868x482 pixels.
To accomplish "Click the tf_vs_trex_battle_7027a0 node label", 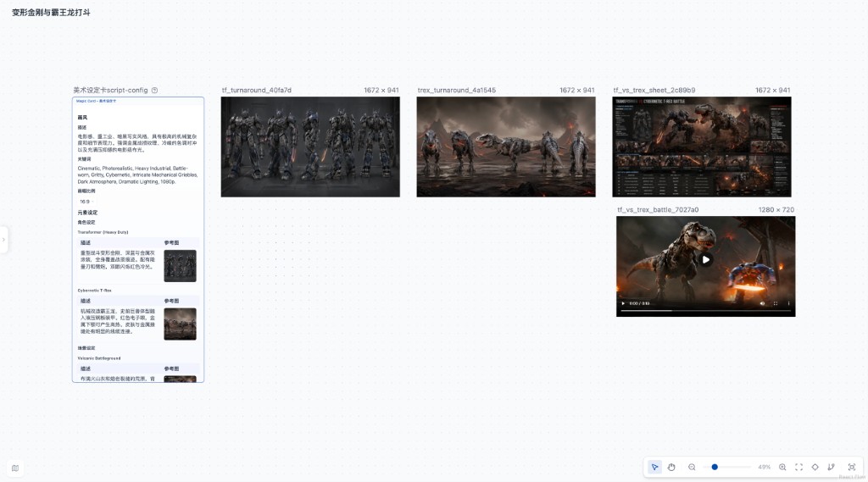I will 658,210.
